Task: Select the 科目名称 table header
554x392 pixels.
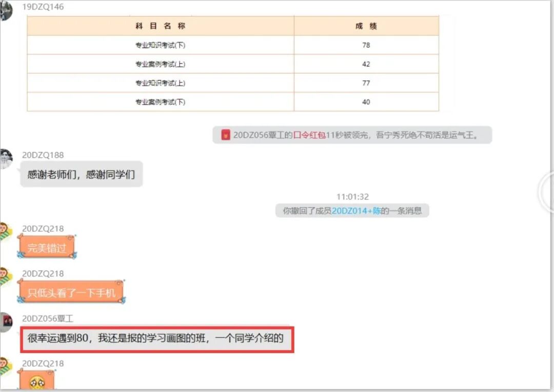Action: [x=160, y=25]
